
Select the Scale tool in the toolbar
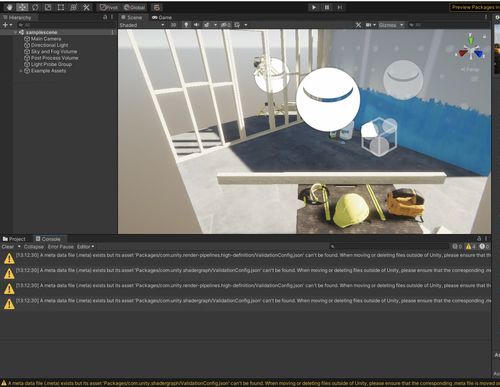pyautogui.click(x=48, y=7)
